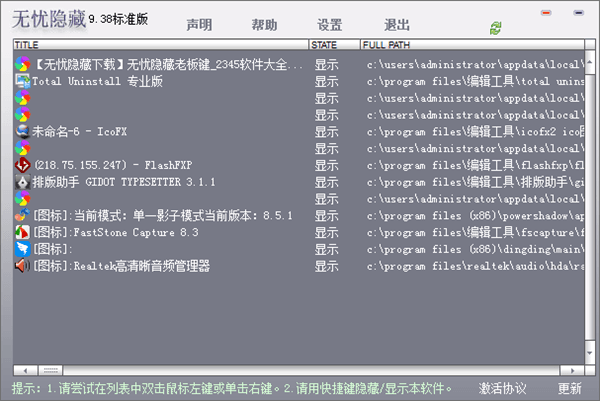Image resolution: width=600 pixels, height=401 pixels.
Task: Click the 激活协议 link
Action: [502, 389]
